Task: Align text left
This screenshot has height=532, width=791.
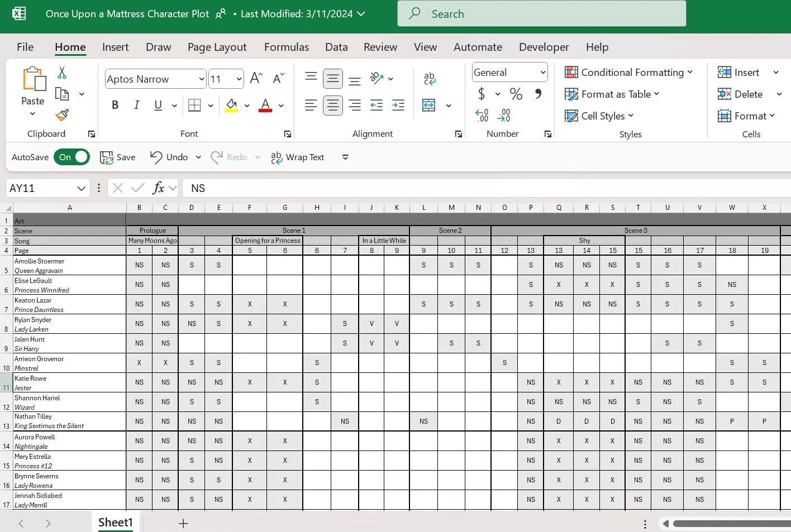Action: pyautogui.click(x=311, y=105)
